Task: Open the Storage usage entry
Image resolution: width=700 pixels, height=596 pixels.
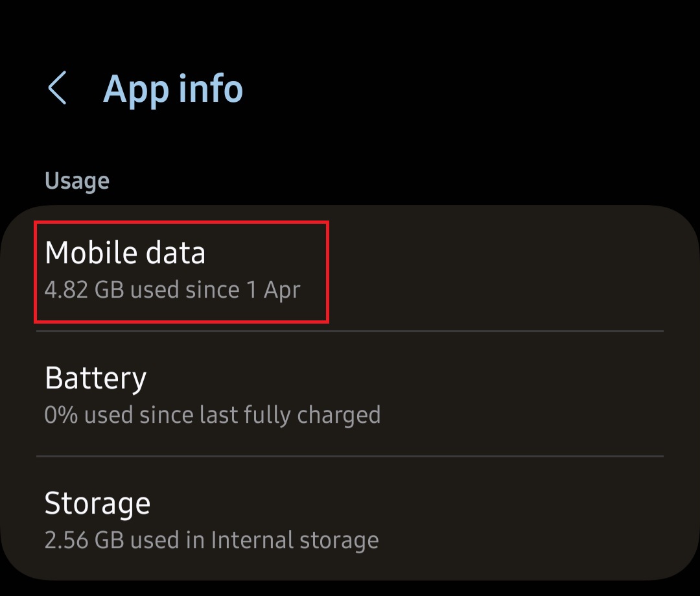Action: [x=350, y=520]
